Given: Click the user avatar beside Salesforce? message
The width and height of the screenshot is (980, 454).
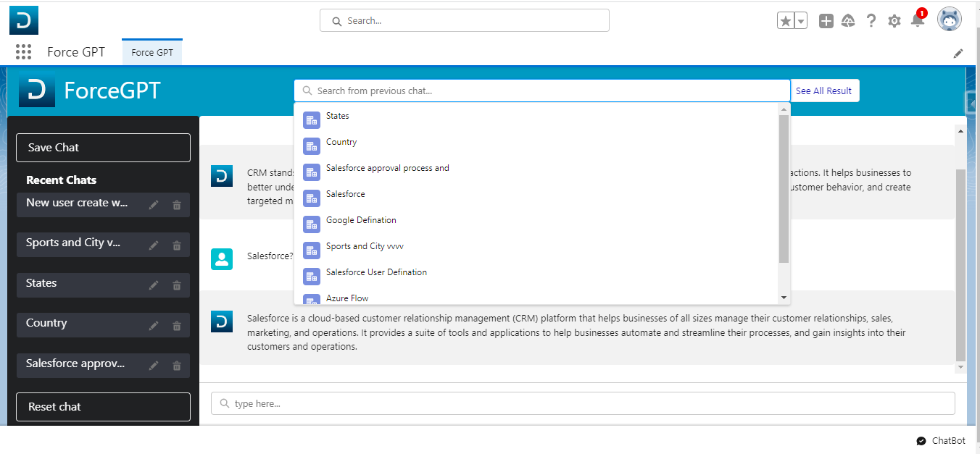Looking at the screenshot, I should [222, 259].
